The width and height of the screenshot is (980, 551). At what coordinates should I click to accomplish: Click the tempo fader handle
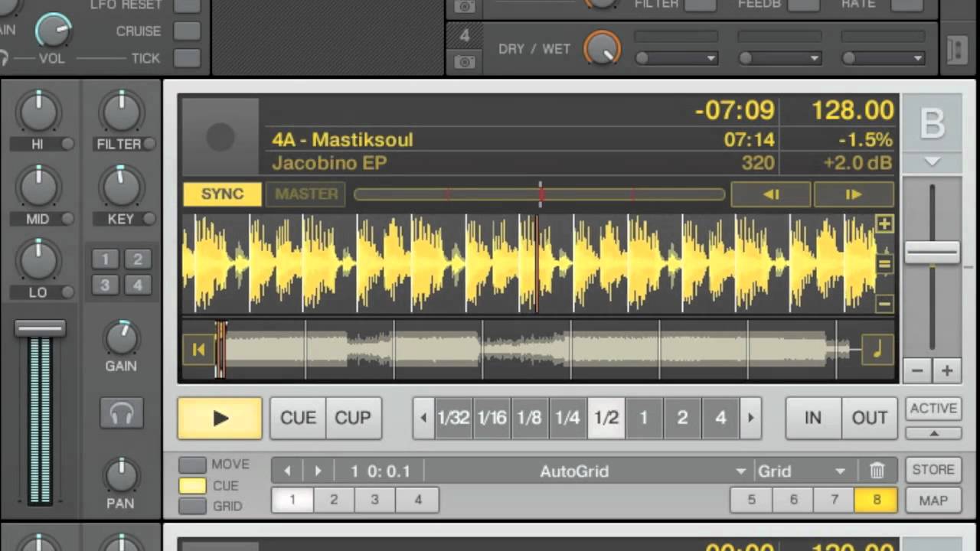coord(933,253)
